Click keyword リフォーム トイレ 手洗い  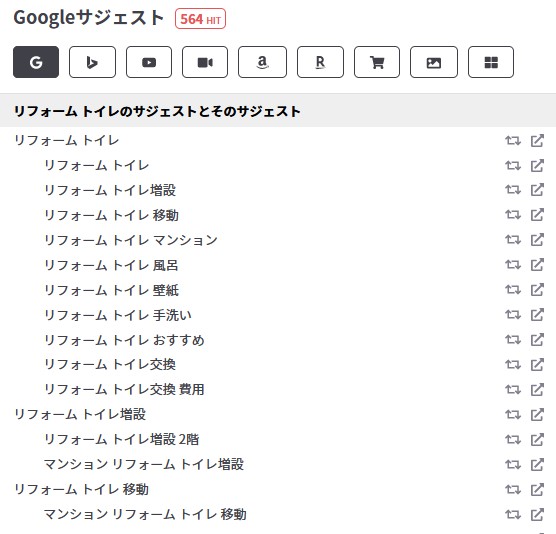coord(118,315)
